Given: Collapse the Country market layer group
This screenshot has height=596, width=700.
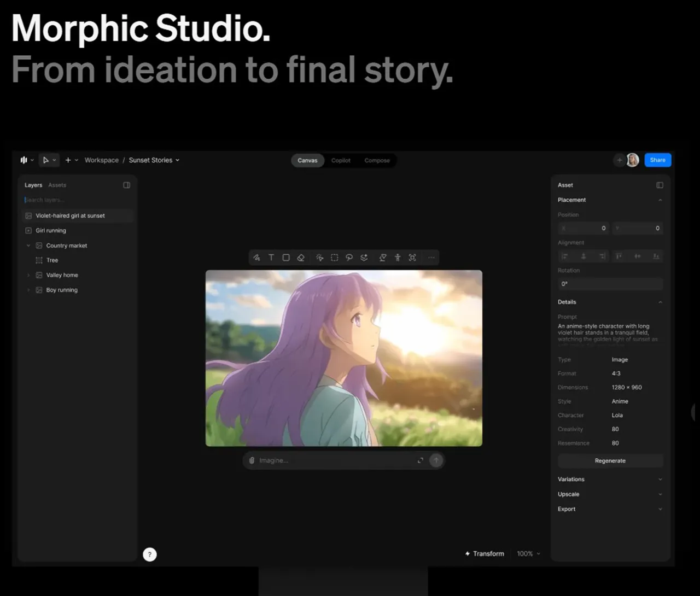Looking at the screenshot, I should [x=28, y=245].
